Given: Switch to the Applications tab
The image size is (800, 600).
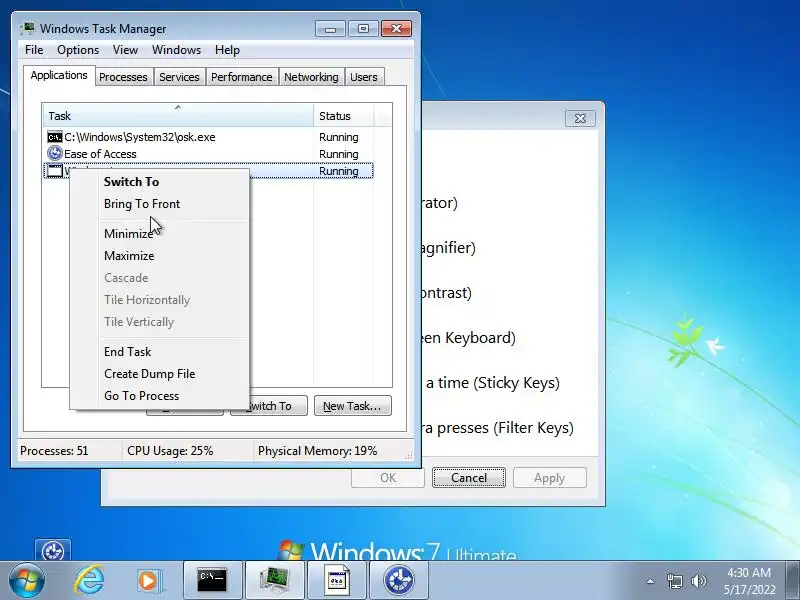Looking at the screenshot, I should (x=59, y=76).
